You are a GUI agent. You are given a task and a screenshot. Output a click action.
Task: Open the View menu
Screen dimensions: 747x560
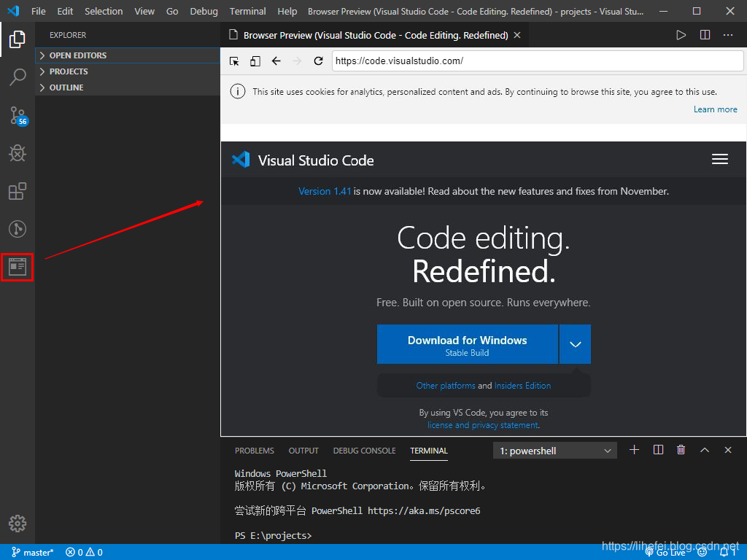click(x=144, y=11)
